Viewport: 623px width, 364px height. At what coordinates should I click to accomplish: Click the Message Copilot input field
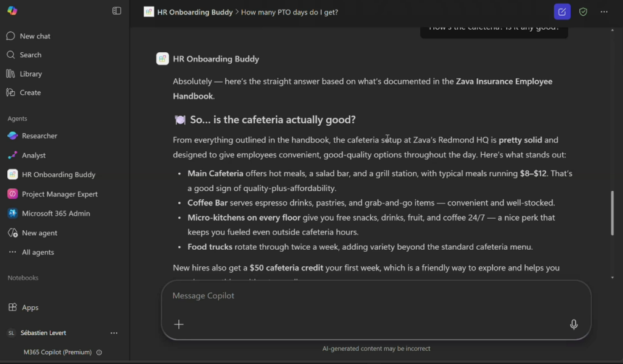click(x=365, y=296)
